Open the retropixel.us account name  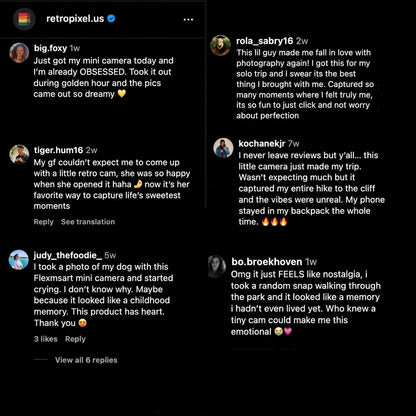pos(75,19)
